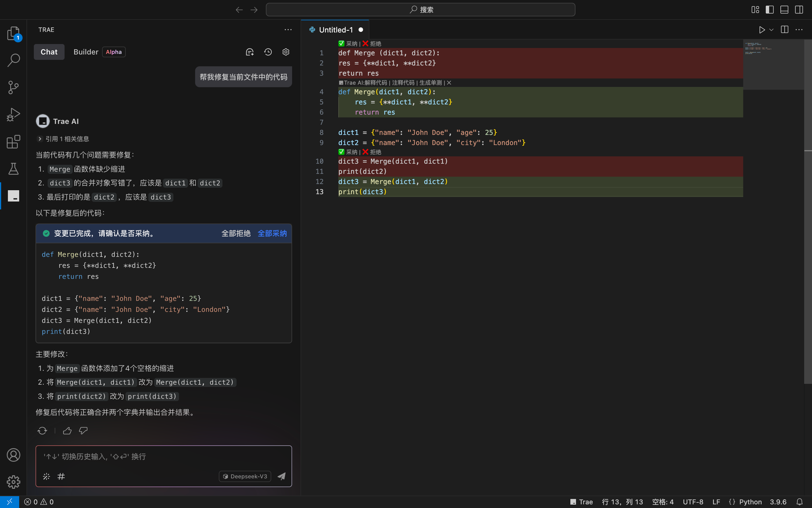Go forward in navigation history
812x508 pixels.
254,10
